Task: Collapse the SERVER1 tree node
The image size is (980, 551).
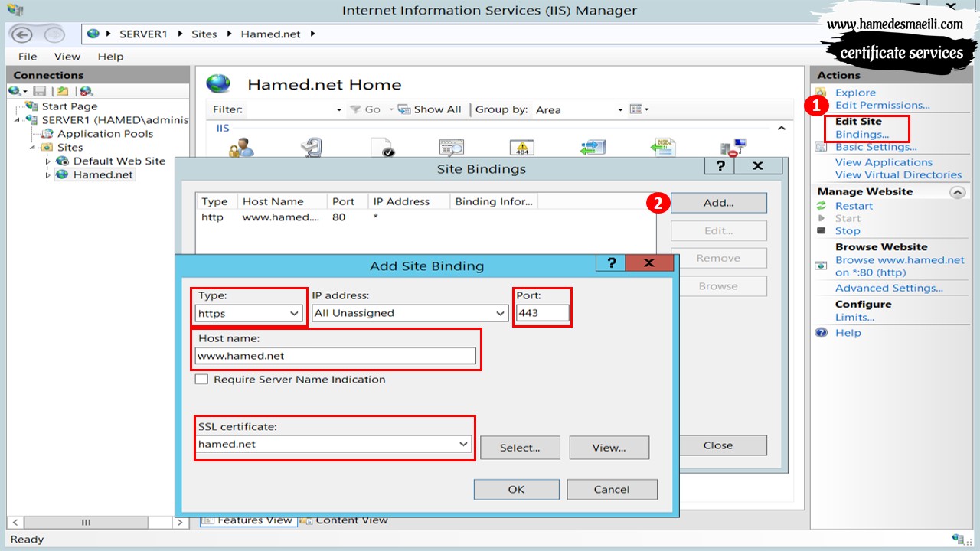Action: pyautogui.click(x=18, y=119)
